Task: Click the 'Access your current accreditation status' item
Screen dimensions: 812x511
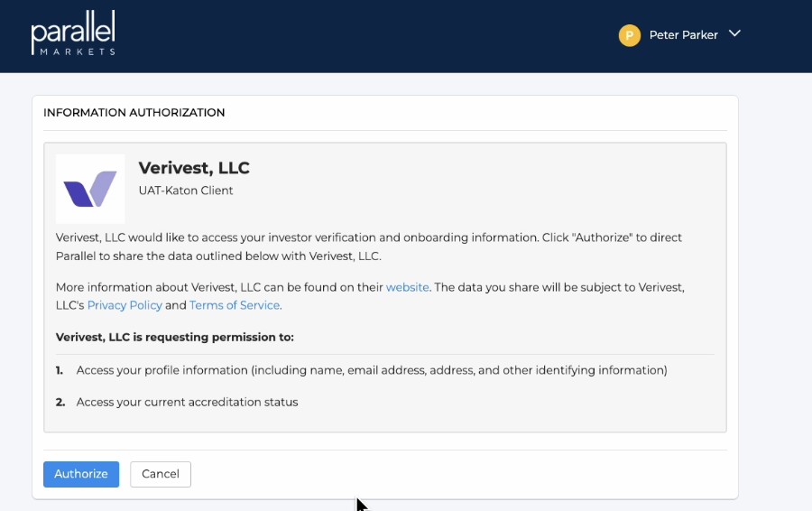Action: point(187,402)
